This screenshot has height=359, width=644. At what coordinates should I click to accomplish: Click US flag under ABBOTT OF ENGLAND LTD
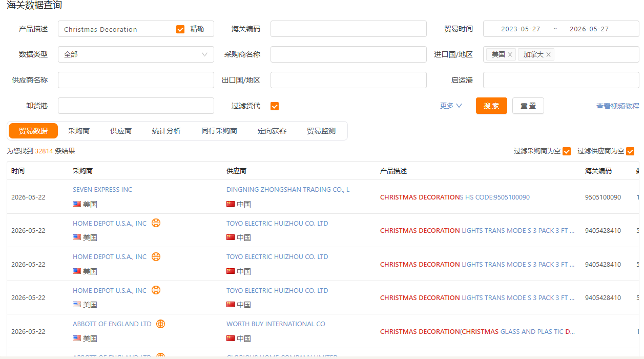(77, 338)
